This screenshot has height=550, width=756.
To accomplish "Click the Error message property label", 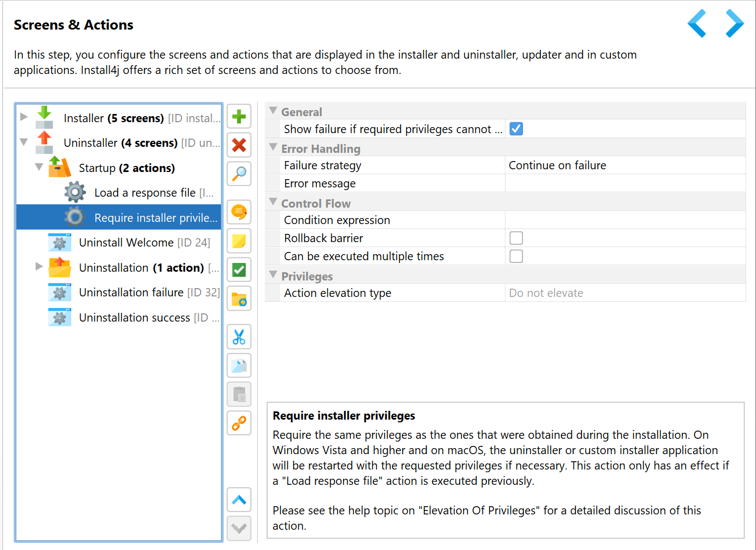I will point(320,184).
